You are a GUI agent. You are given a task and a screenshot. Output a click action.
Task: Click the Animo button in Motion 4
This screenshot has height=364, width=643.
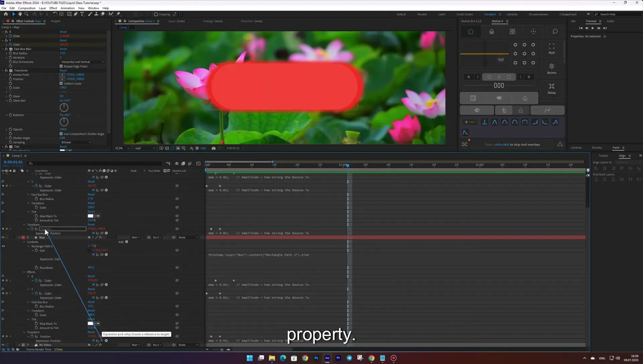552,69
